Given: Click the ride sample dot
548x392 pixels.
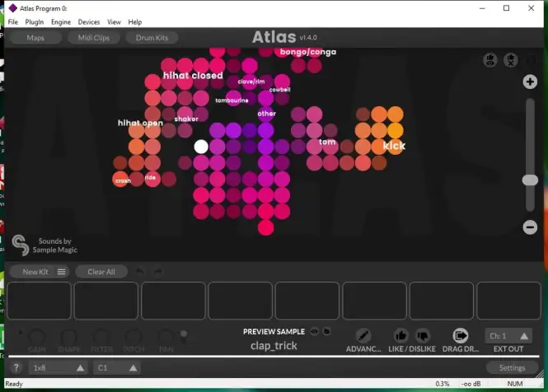Looking at the screenshot, I should pos(152,179).
